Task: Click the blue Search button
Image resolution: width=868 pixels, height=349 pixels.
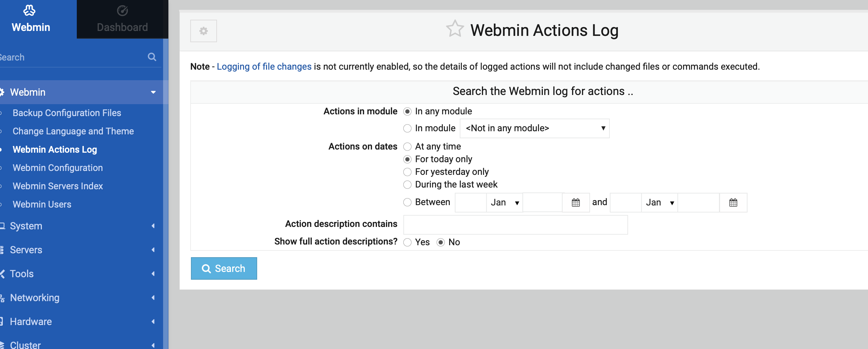Action: 224,268
